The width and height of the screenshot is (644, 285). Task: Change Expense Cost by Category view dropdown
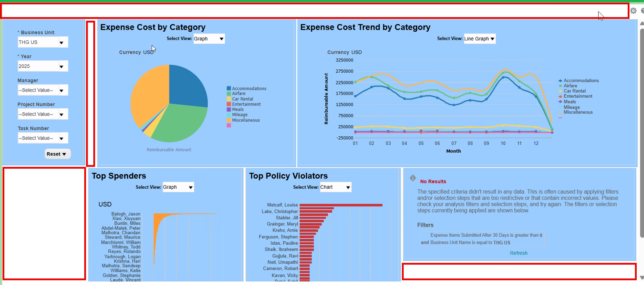pyautogui.click(x=209, y=39)
